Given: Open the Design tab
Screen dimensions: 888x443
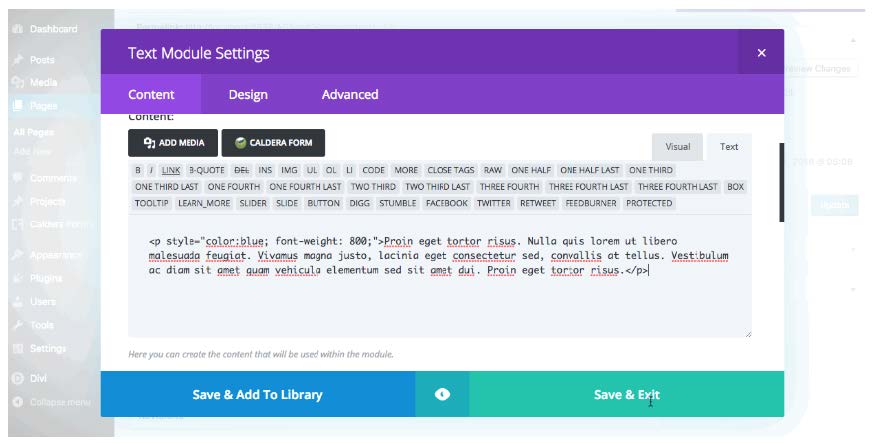Looking at the screenshot, I should click(248, 95).
